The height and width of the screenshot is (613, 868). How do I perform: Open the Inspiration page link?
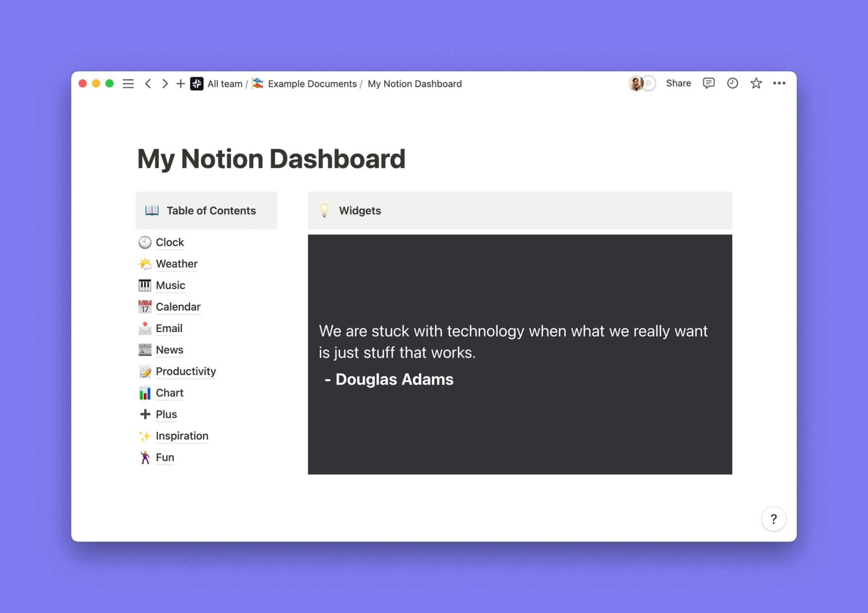click(x=182, y=436)
